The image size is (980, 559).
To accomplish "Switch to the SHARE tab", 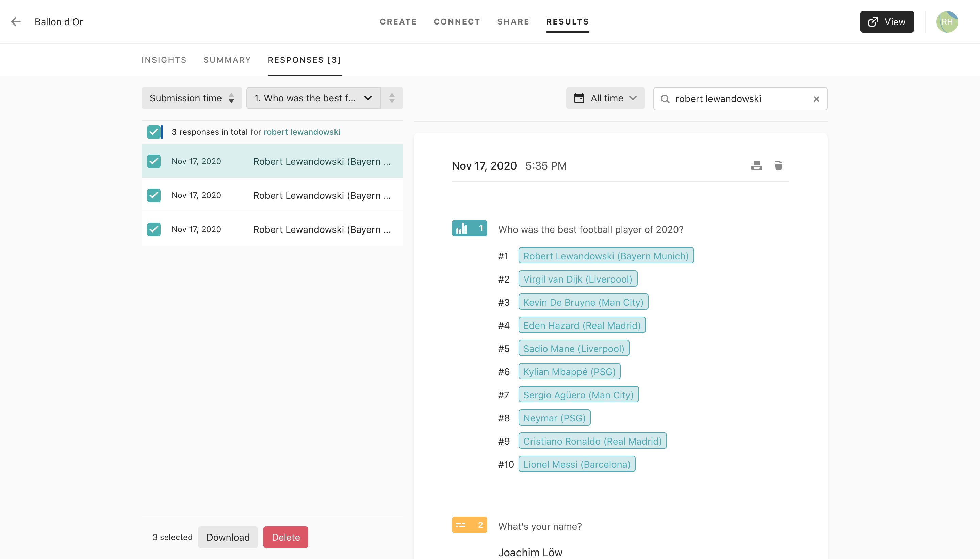I will (x=513, y=22).
